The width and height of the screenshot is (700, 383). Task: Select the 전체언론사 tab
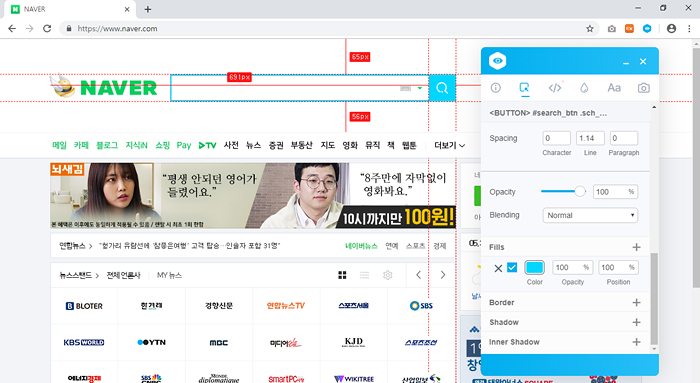123,275
